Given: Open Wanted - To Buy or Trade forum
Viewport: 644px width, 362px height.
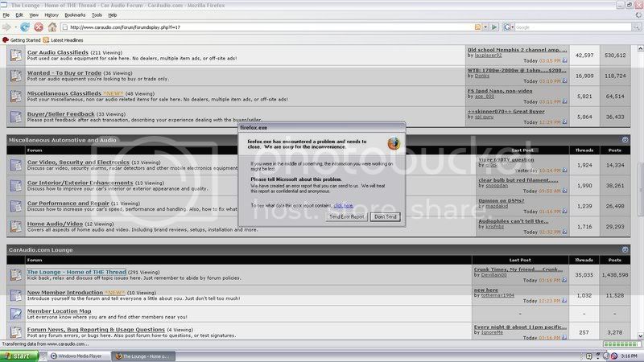Looking at the screenshot, I should pos(64,73).
